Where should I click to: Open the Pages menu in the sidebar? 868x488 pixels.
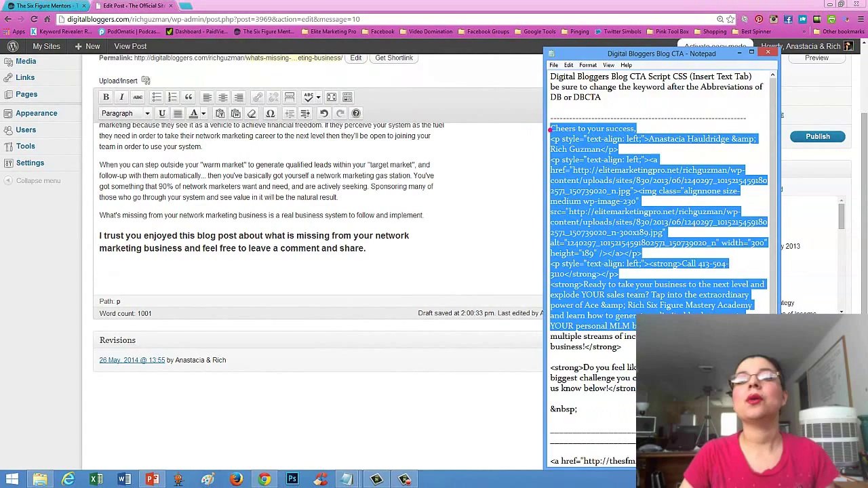tap(26, 94)
